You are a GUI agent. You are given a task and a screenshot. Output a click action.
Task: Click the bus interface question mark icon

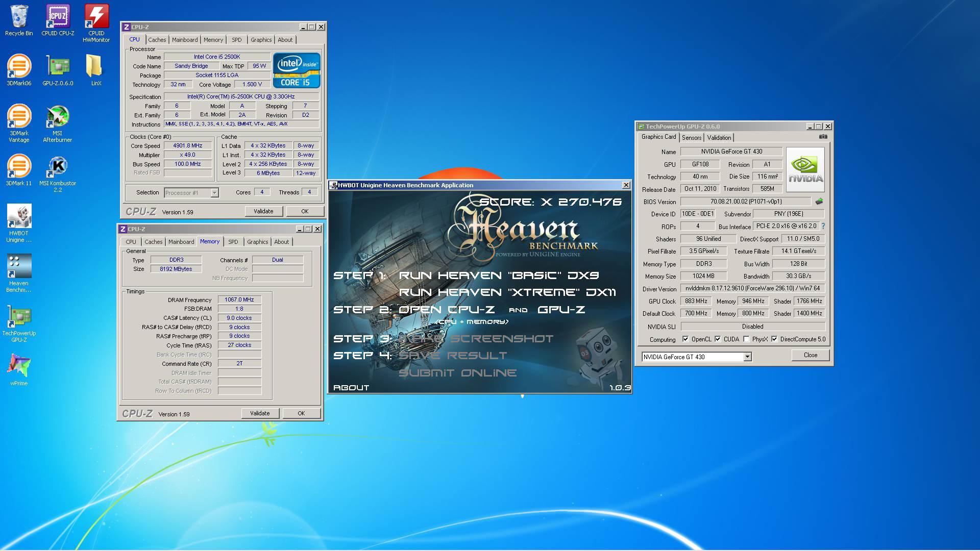(x=823, y=226)
